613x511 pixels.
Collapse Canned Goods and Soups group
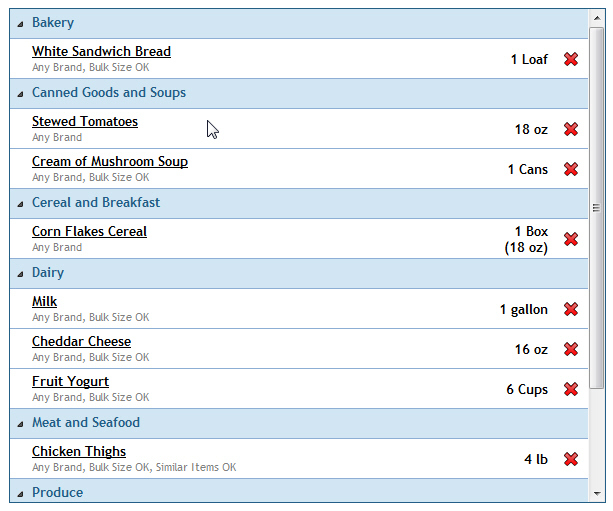pyautogui.click(x=20, y=94)
